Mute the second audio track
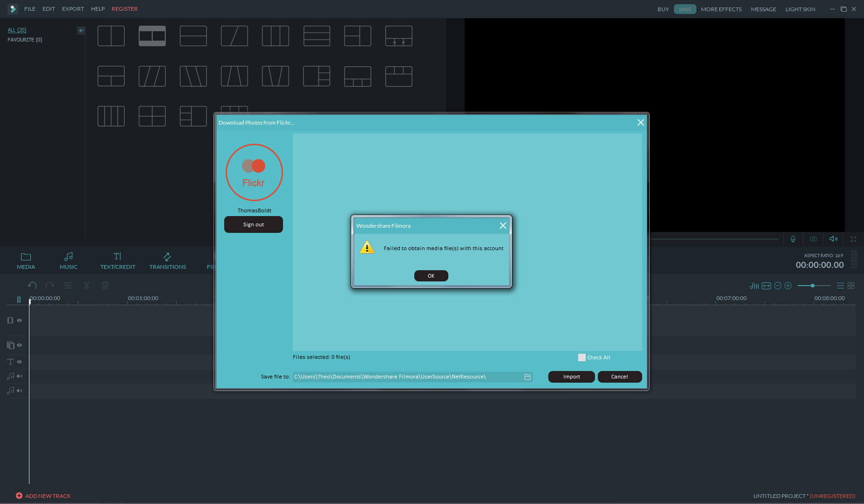Viewport: 864px width, 504px height. coord(20,391)
